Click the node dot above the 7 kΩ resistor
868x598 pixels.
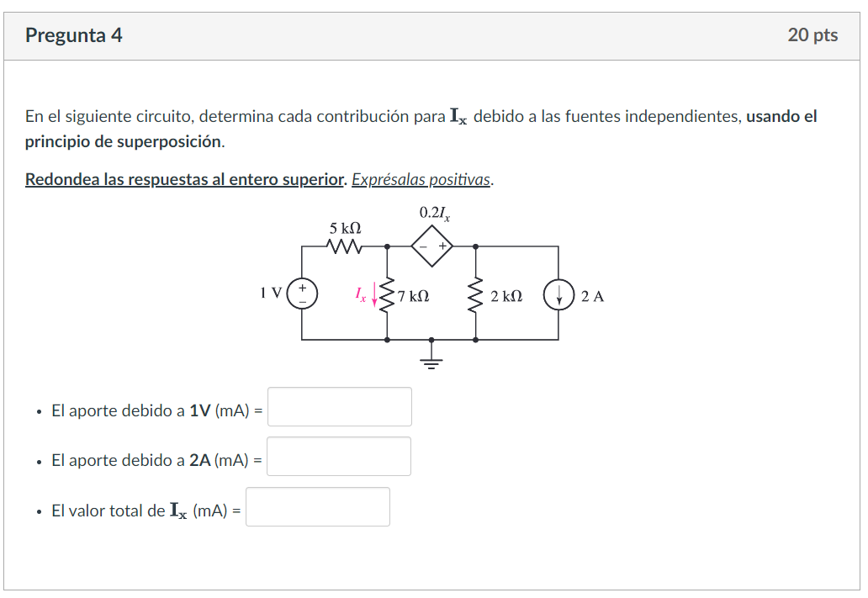pyautogui.click(x=387, y=246)
